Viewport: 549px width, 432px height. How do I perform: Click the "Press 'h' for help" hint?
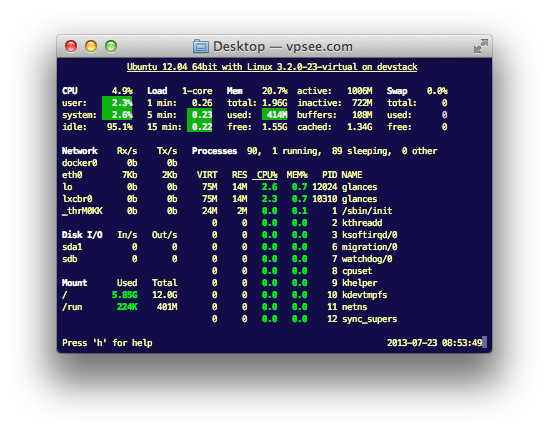[x=107, y=343]
